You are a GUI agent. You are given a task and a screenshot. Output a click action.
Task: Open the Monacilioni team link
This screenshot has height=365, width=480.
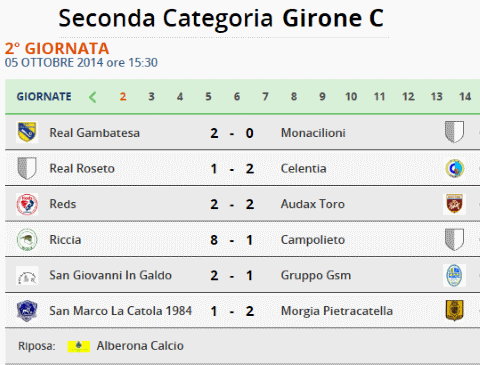(313, 133)
